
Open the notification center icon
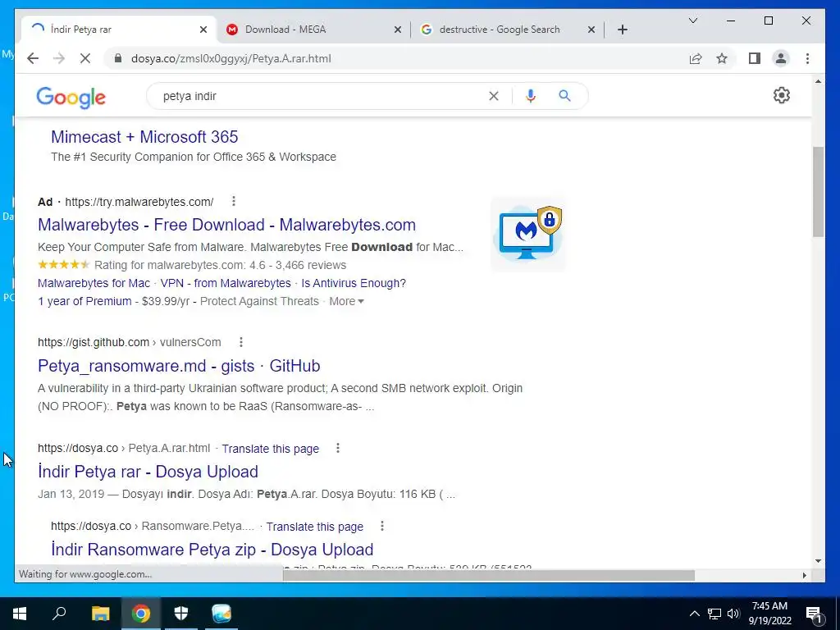point(815,614)
